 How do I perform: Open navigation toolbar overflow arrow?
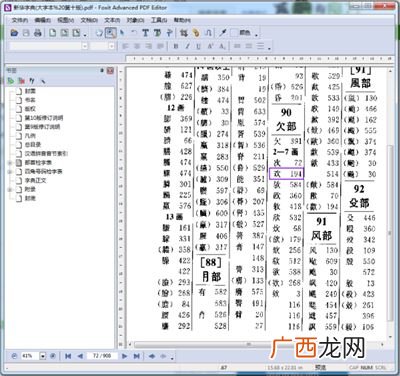pyautogui.click(x=172, y=358)
